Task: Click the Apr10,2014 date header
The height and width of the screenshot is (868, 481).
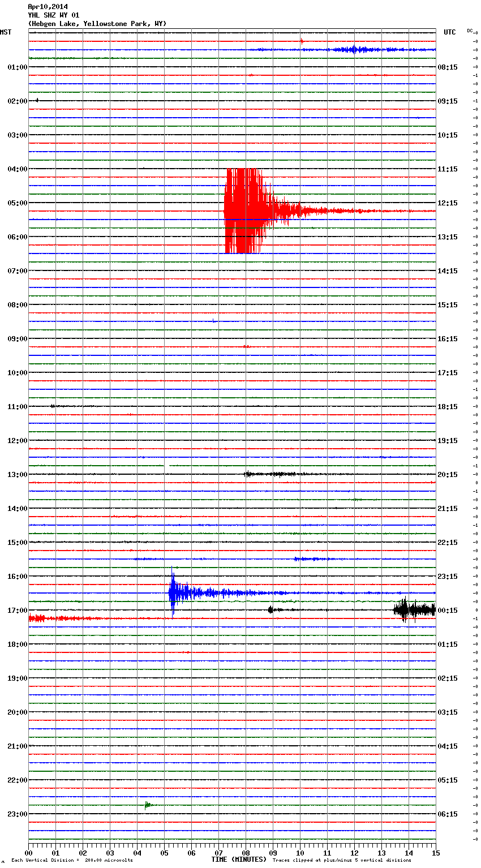Action: [48, 7]
